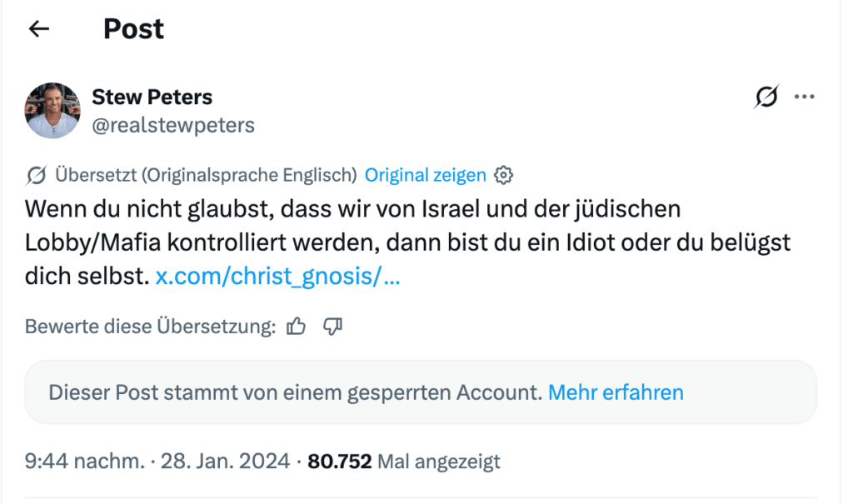Click the Bewerte diese Übersetzung label

[150, 327]
